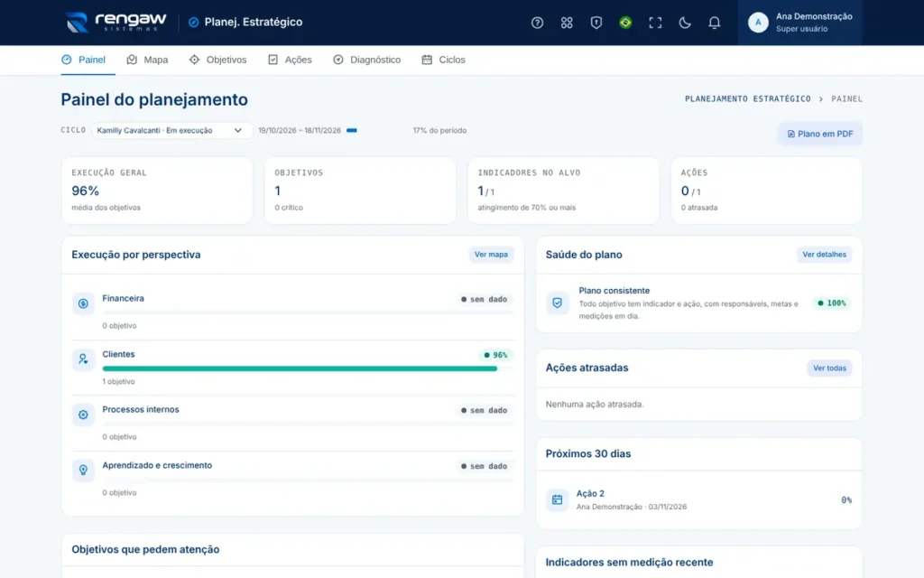Click Ver todas in Ações atrasadas

[x=829, y=368]
